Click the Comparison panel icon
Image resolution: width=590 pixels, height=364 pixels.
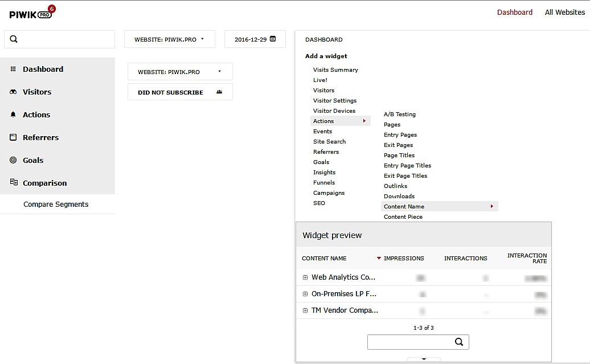13,183
